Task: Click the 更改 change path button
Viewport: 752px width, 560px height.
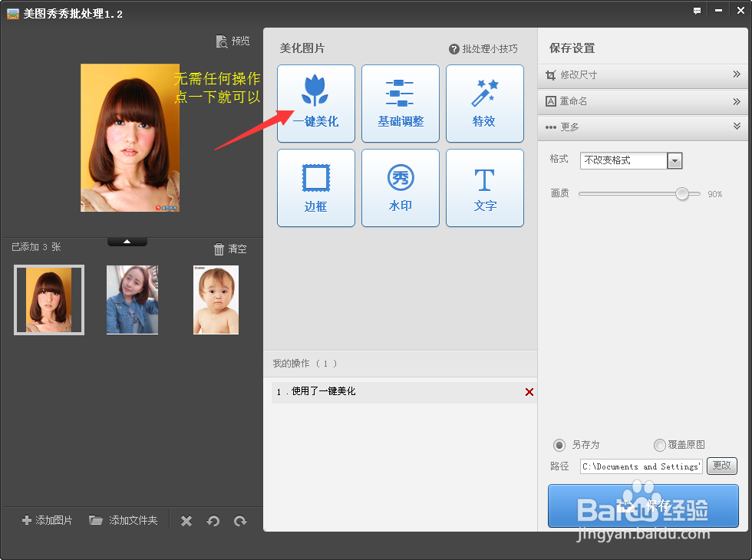Action: (722, 466)
